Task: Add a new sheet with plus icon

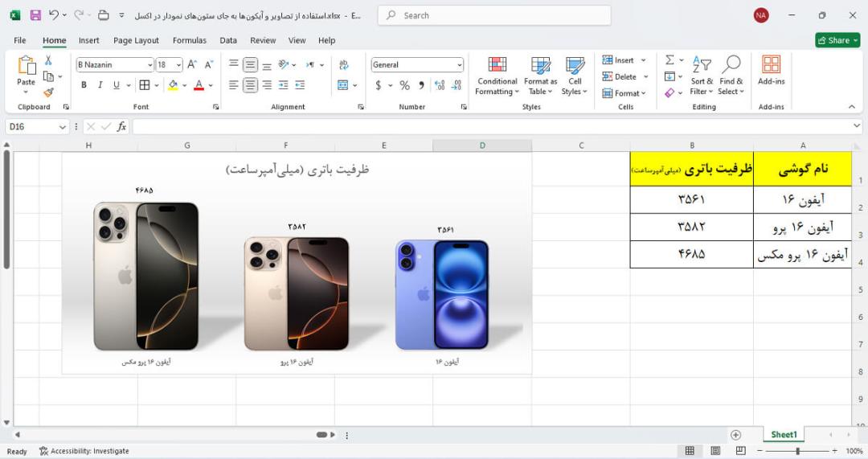Action: pos(735,435)
